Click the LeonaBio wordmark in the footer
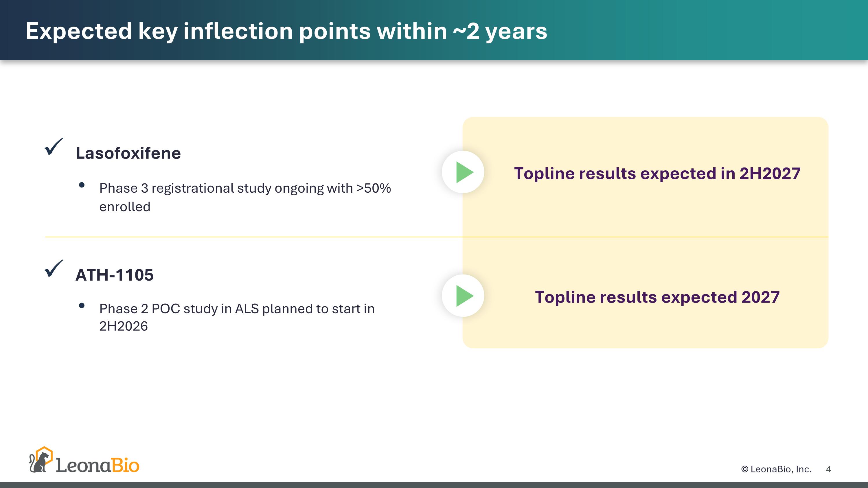 point(98,465)
